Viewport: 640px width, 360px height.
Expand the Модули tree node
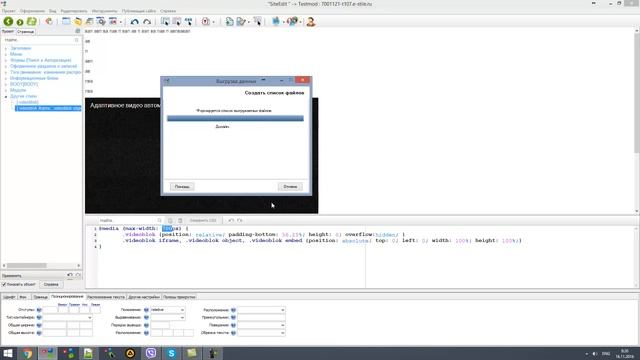click(x=6, y=91)
